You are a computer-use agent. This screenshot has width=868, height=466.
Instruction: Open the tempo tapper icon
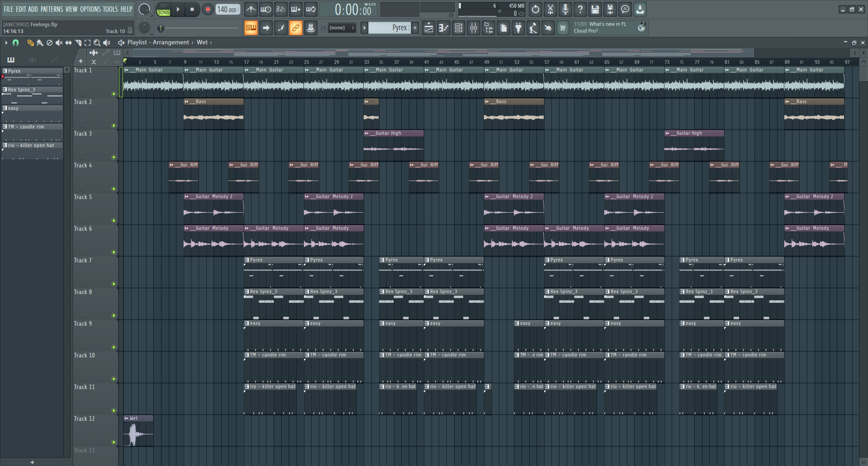[533, 28]
